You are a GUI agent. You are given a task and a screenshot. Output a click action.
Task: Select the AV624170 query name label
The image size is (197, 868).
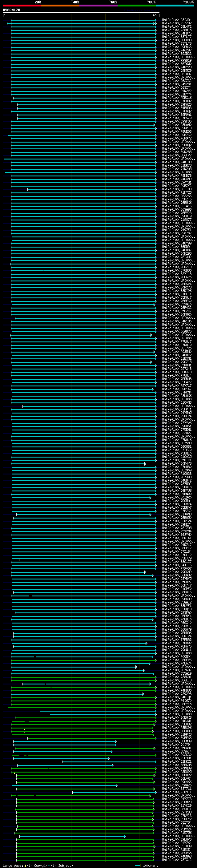pyautogui.click(x=11, y=10)
